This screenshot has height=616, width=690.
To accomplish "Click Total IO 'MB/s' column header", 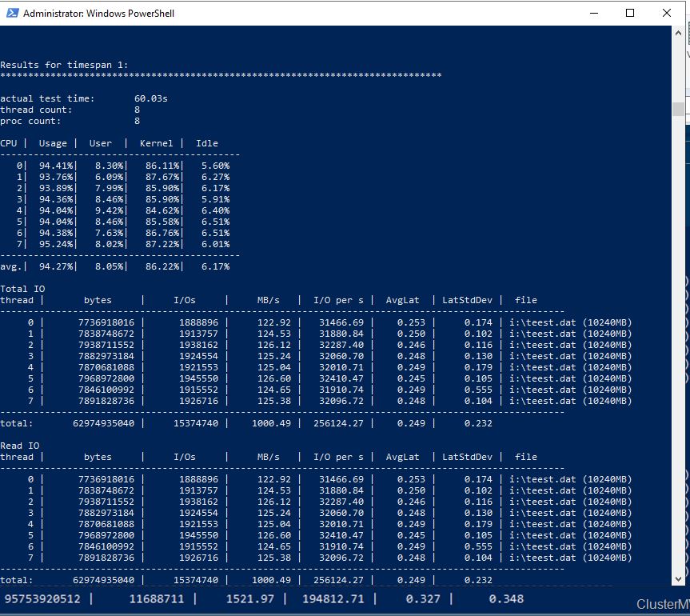I will (269, 300).
